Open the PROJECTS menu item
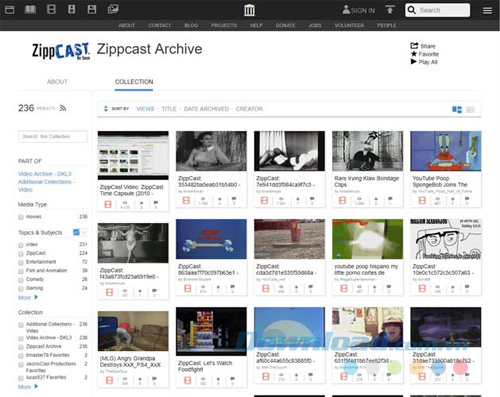Screen dimensions: 500x397 [224, 25]
